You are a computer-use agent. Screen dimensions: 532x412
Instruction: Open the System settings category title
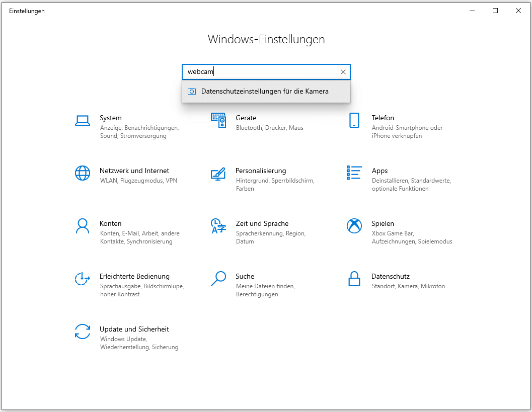pyautogui.click(x=111, y=118)
